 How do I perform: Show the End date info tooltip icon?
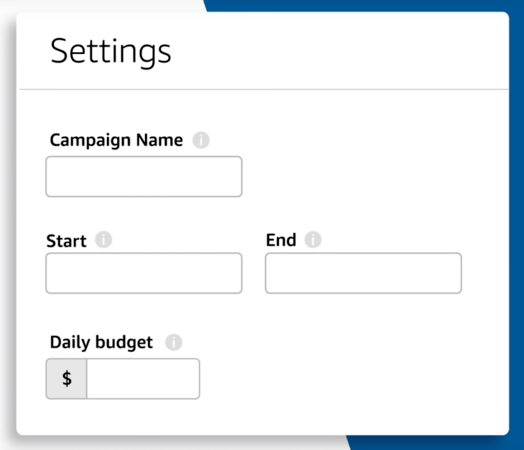pos(313,240)
